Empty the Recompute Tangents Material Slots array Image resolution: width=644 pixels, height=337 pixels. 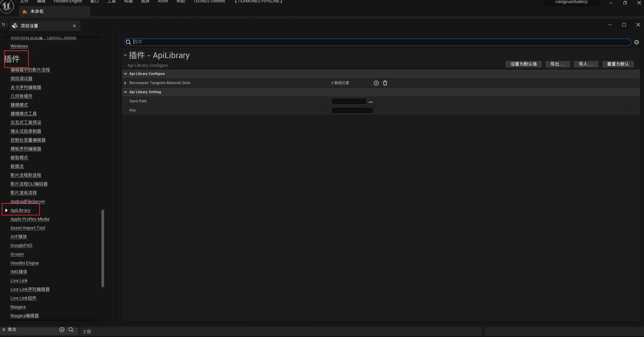click(385, 83)
